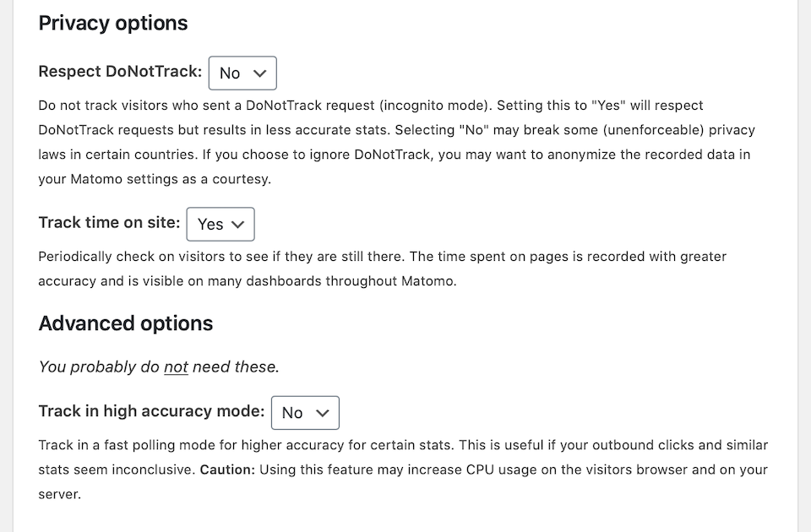Open the Respect DoNotTrack dropdown
This screenshot has width=811, height=532.
242,73
